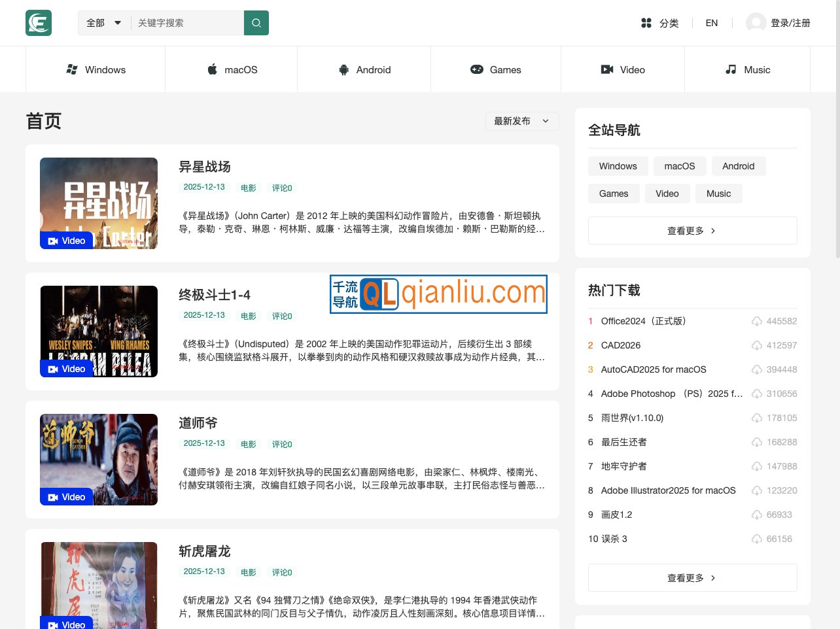
Task: Click download icon next to Office2024 count
Action: pyautogui.click(x=756, y=322)
